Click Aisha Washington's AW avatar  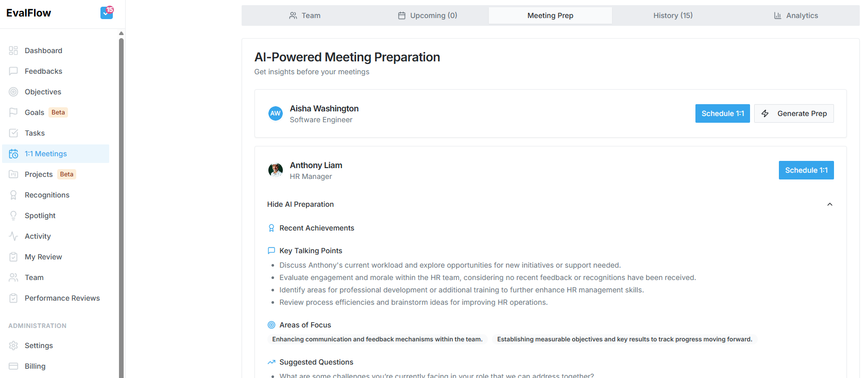(276, 113)
